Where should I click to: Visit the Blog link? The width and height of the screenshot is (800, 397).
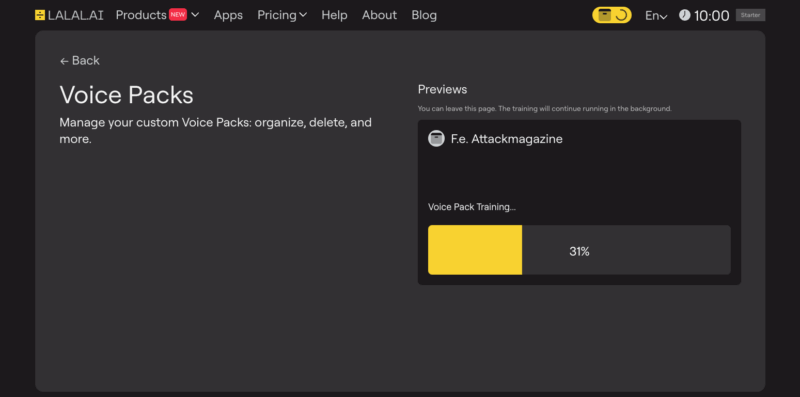424,15
